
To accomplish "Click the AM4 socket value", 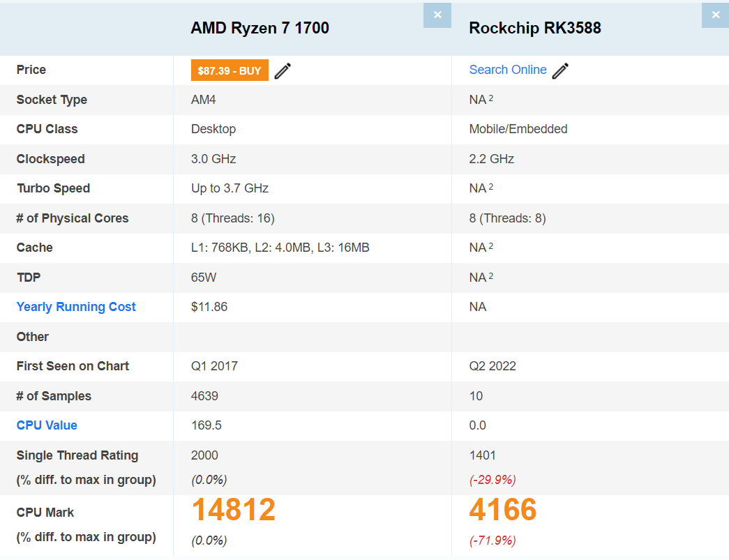I will pos(203,100).
